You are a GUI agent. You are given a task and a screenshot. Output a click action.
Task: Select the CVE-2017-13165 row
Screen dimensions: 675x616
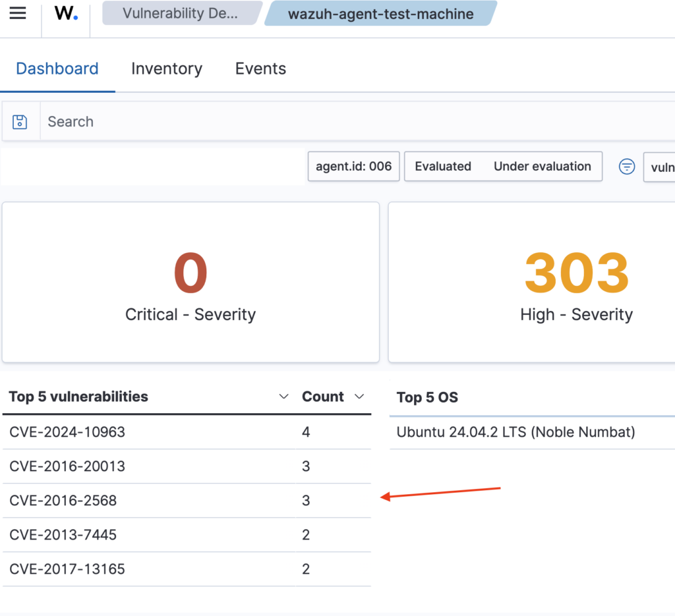(x=187, y=569)
